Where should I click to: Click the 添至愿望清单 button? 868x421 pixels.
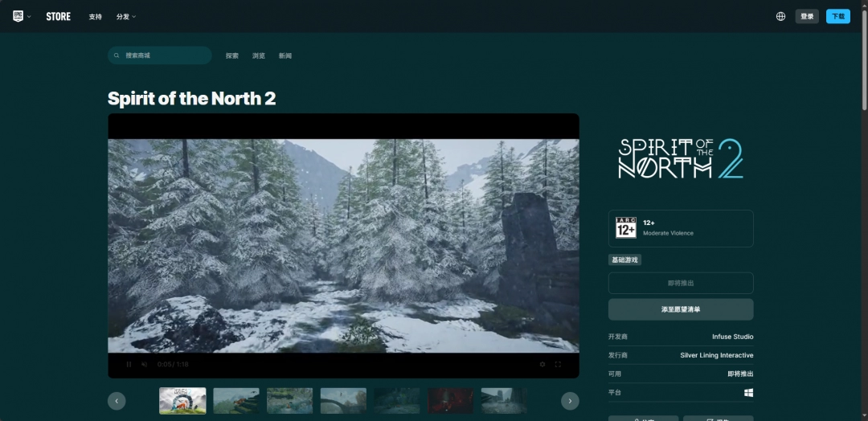coord(681,309)
